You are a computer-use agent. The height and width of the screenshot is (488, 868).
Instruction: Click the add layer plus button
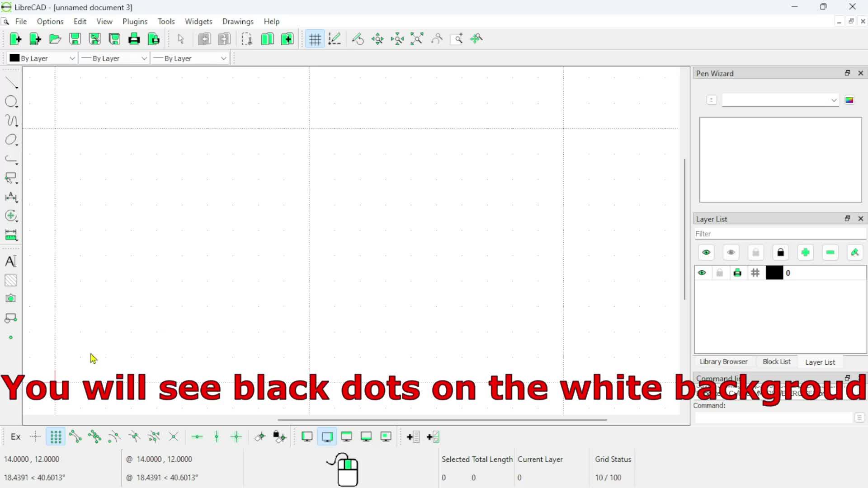click(x=805, y=253)
